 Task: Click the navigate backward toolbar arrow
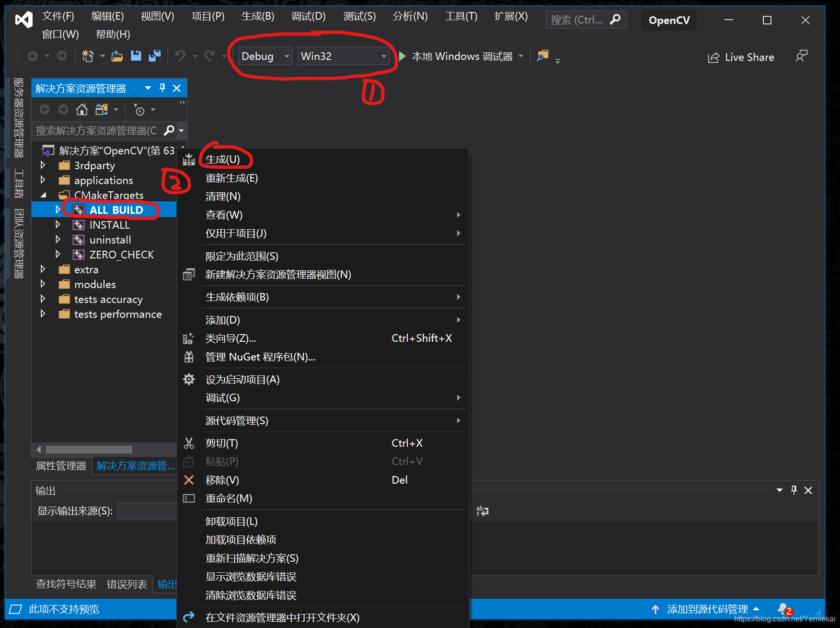click(33, 56)
